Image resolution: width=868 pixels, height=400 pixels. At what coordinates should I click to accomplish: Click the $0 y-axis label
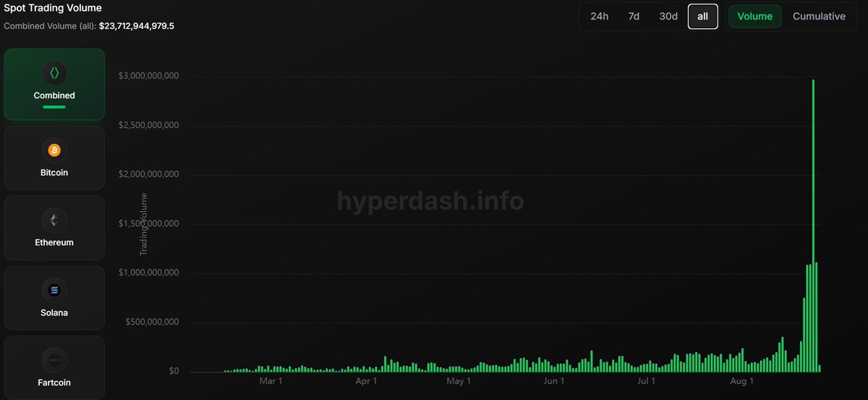(174, 371)
